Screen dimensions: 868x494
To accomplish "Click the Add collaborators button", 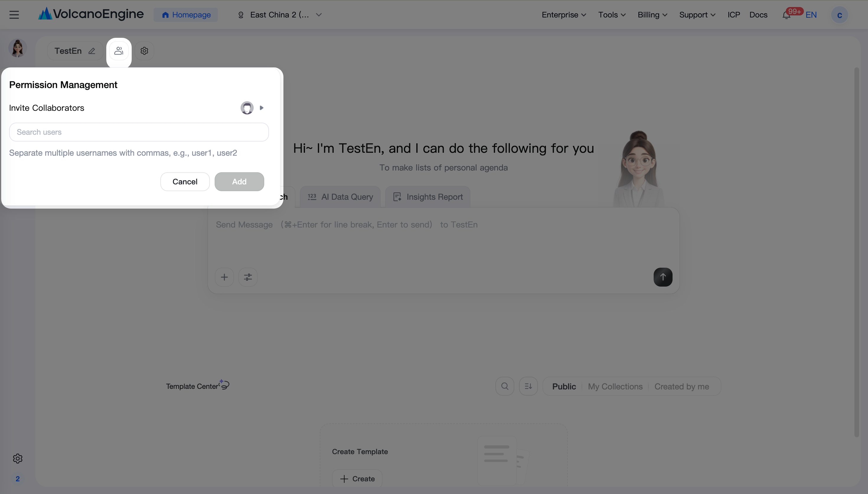I will (x=239, y=181).
